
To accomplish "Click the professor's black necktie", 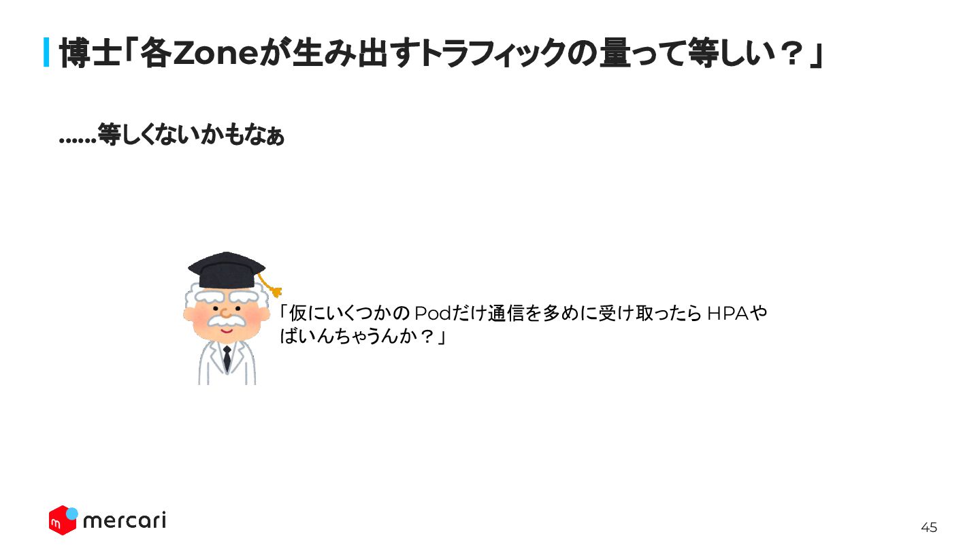I will pyautogui.click(x=227, y=358).
